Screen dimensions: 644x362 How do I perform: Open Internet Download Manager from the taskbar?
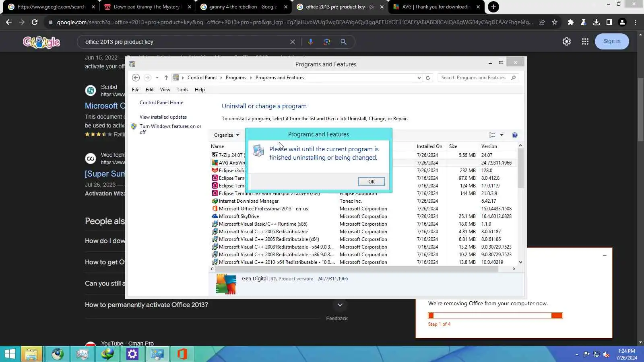click(107, 354)
